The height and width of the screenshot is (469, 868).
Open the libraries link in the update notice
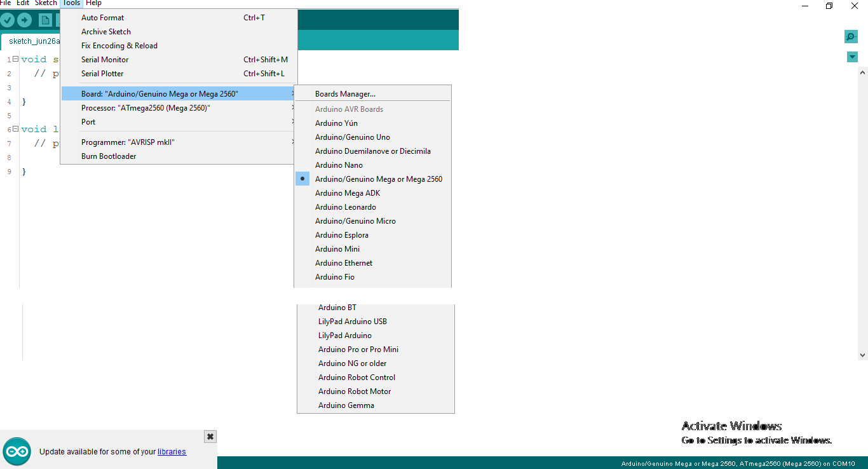coord(172,452)
